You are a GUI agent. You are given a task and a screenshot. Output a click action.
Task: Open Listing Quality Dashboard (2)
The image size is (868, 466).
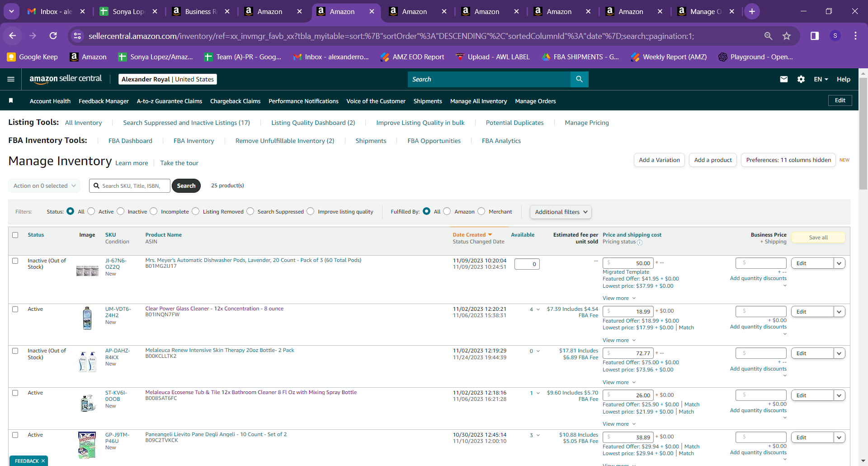pos(313,123)
